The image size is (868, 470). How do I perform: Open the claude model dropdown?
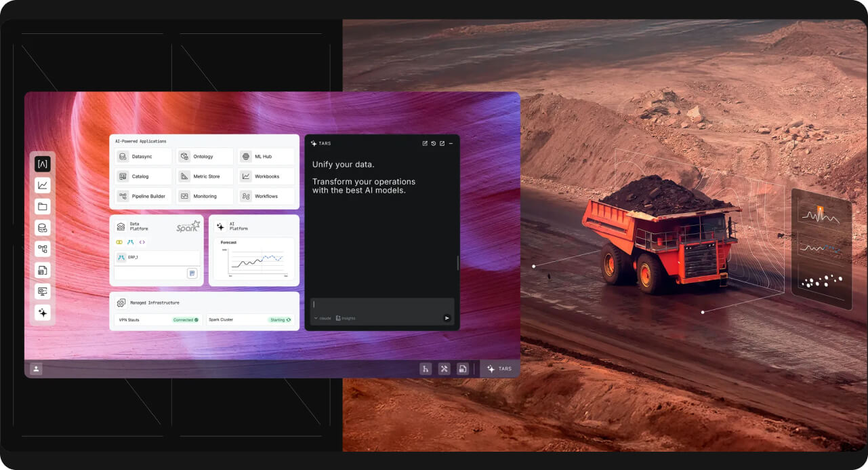click(x=323, y=318)
